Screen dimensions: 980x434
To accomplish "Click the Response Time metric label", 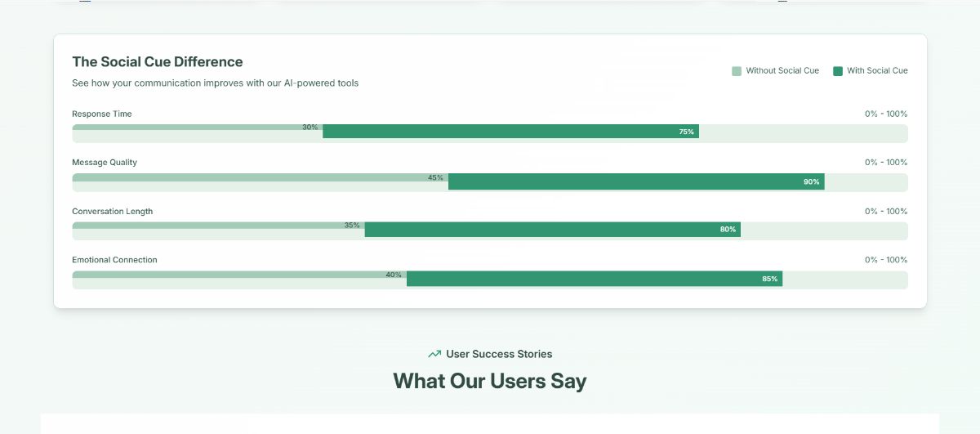I will [102, 114].
